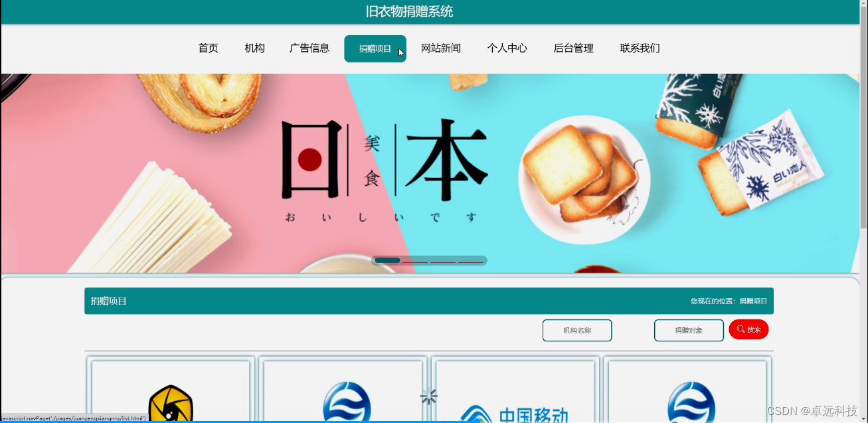This screenshot has height=423, width=868.
Task: Select the fourth card's blue globe logo
Action: 691,402
